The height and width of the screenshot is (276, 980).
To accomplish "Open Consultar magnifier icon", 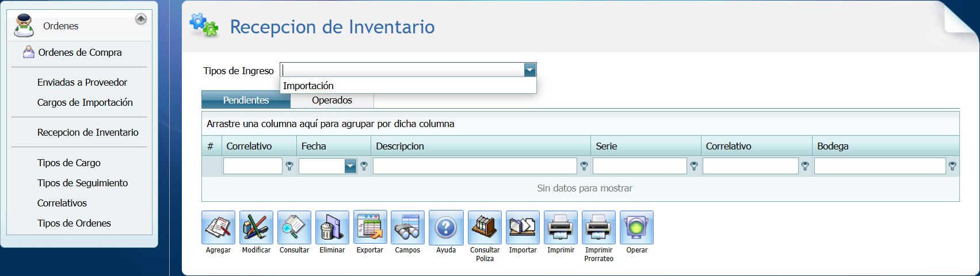I will click(294, 228).
